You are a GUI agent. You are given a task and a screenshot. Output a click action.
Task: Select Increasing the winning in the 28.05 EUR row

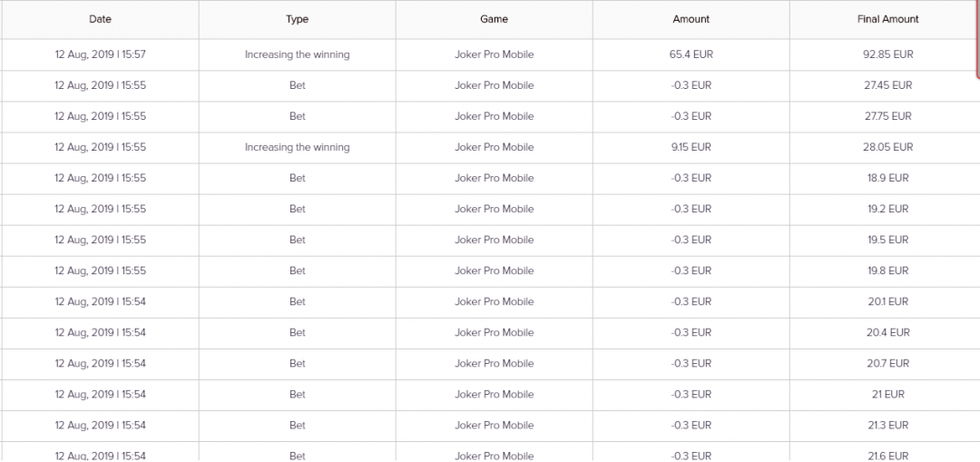pyautogui.click(x=297, y=147)
